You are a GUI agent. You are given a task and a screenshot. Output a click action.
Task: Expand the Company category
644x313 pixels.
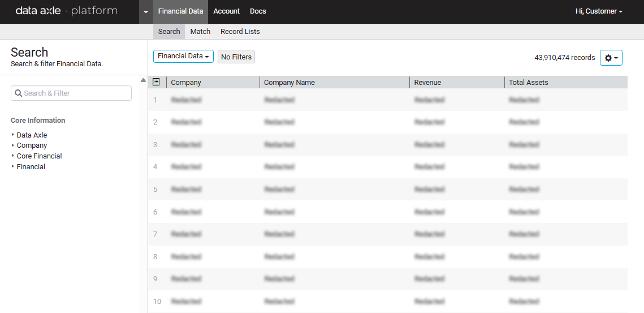click(32, 145)
